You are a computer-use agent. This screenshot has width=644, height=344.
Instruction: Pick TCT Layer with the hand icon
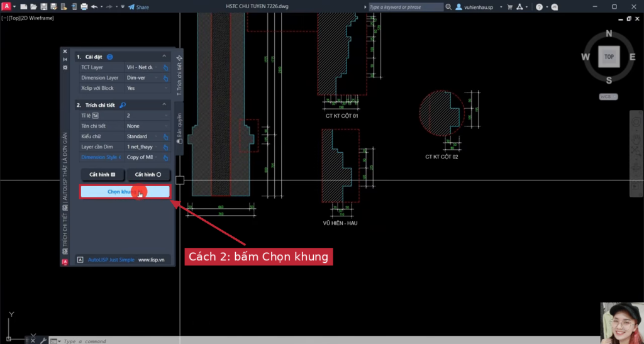pos(166,67)
